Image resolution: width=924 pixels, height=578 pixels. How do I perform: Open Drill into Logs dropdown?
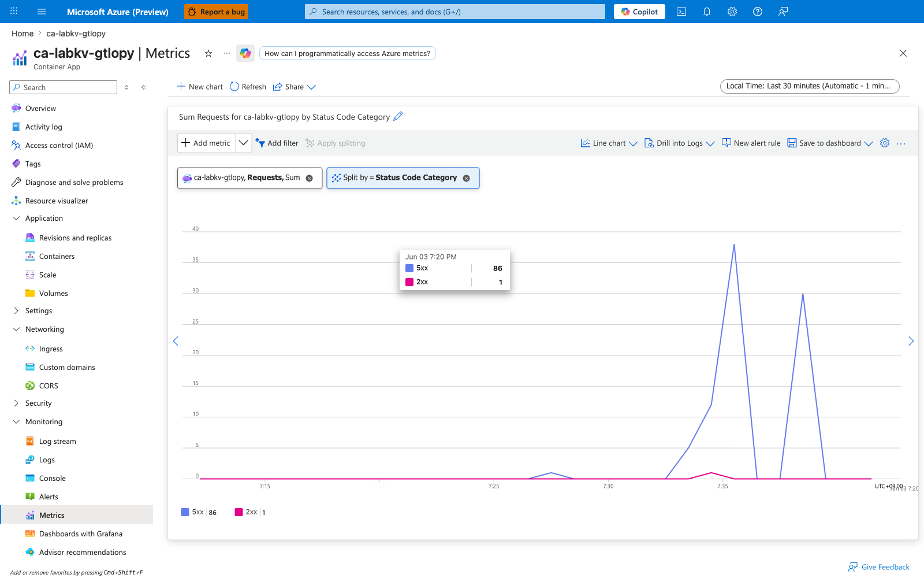(x=680, y=143)
